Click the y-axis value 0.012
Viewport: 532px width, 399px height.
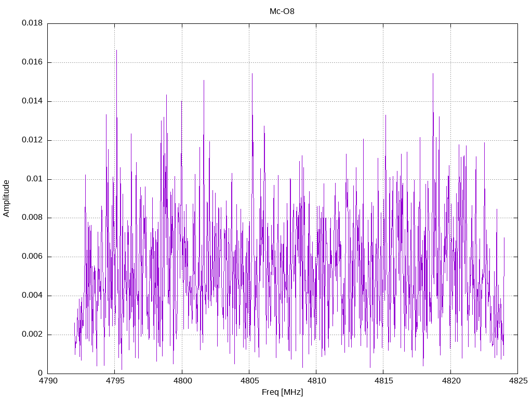tap(32, 140)
